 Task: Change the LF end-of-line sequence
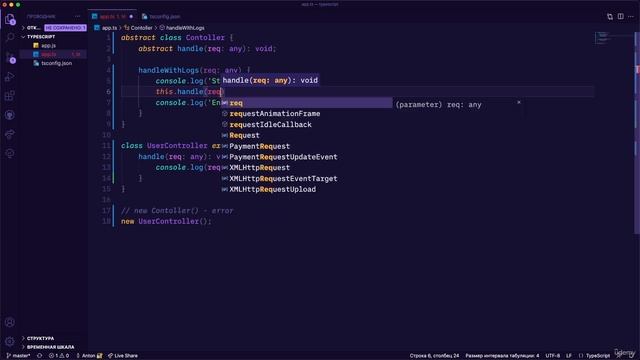(x=569, y=356)
